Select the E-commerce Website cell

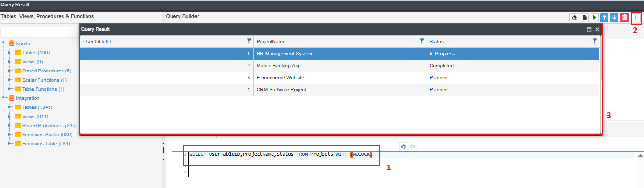pyautogui.click(x=339, y=78)
